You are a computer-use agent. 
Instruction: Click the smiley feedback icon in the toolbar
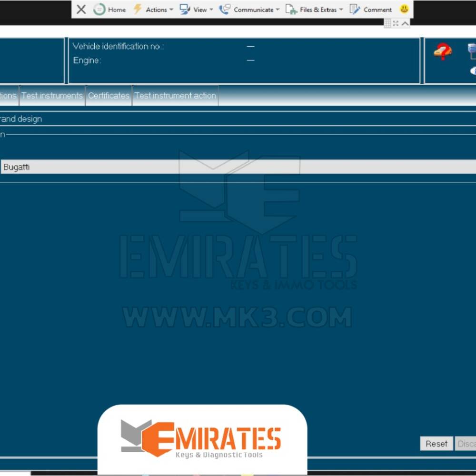pyautogui.click(x=404, y=9)
